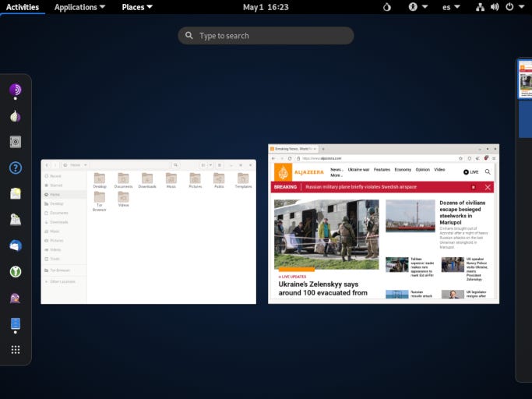532x399 pixels.
Task: Click 'Ukraine's Zelenskyy says around 100 evacuated' headline
Action: coord(322,288)
